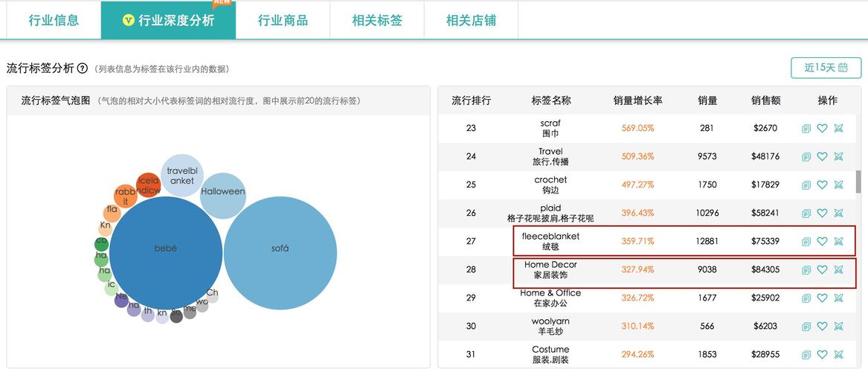Select the 行业深度分析 tab
Screen dimensions: 868x372
[168, 21]
